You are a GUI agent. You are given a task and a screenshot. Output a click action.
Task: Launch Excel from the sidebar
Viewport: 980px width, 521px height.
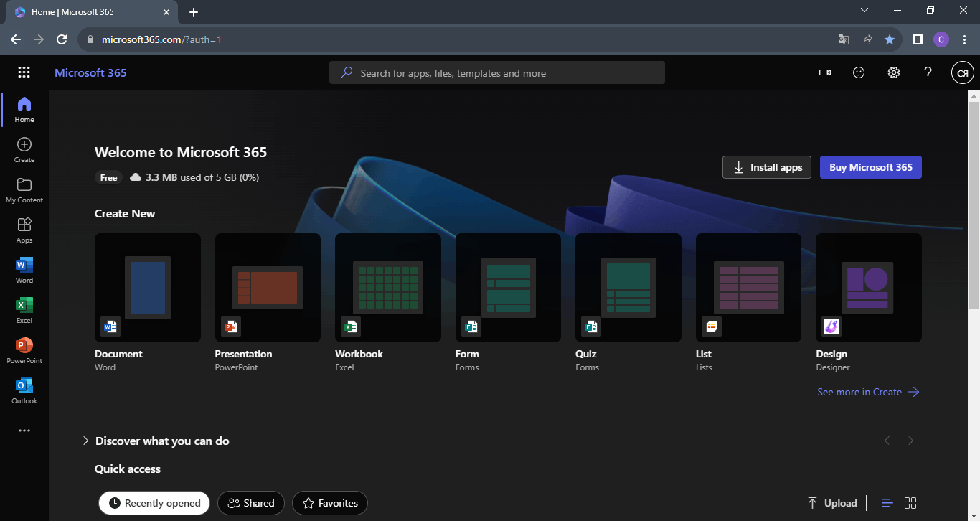click(24, 311)
